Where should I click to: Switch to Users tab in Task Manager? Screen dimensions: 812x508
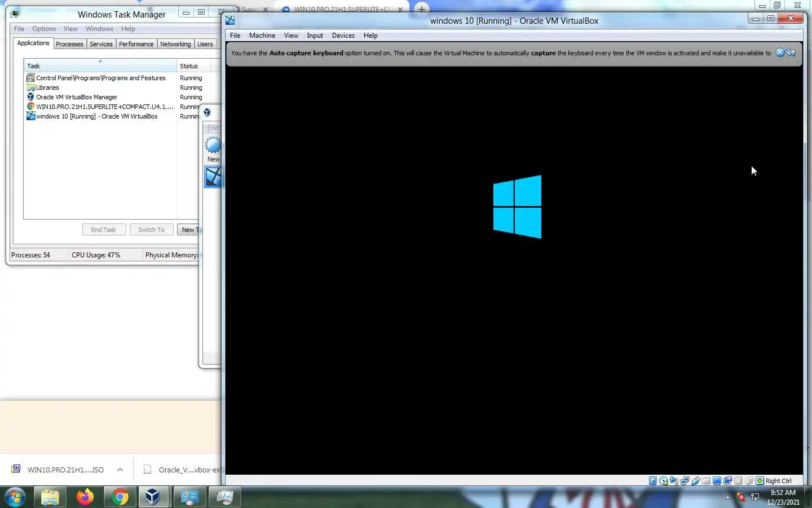[205, 44]
